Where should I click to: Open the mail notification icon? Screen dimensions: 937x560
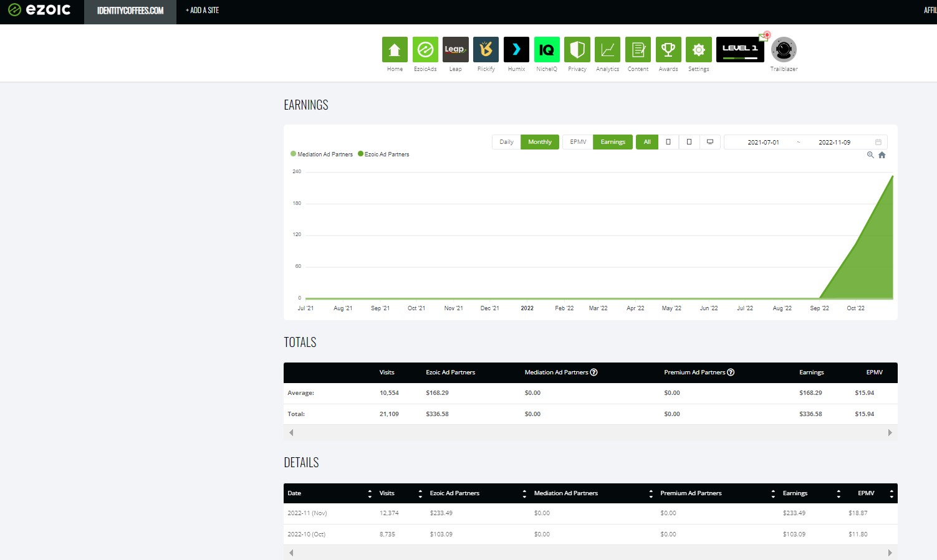point(764,36)
